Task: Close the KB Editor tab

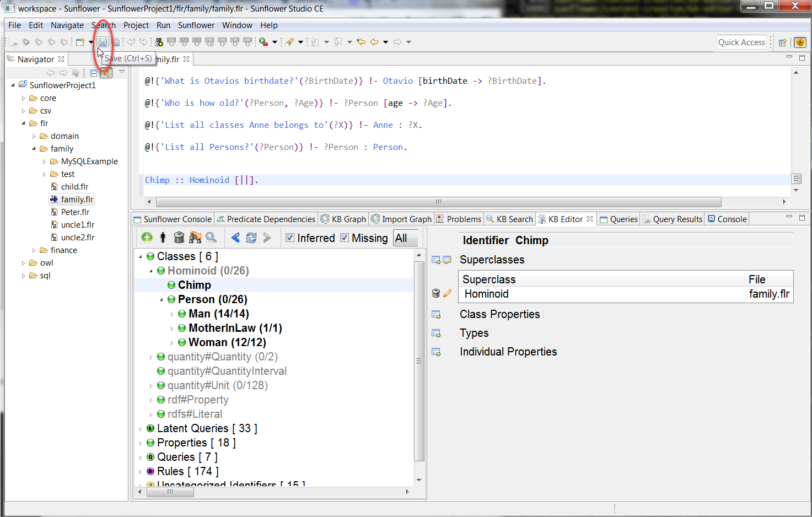Action: point(590,219)
